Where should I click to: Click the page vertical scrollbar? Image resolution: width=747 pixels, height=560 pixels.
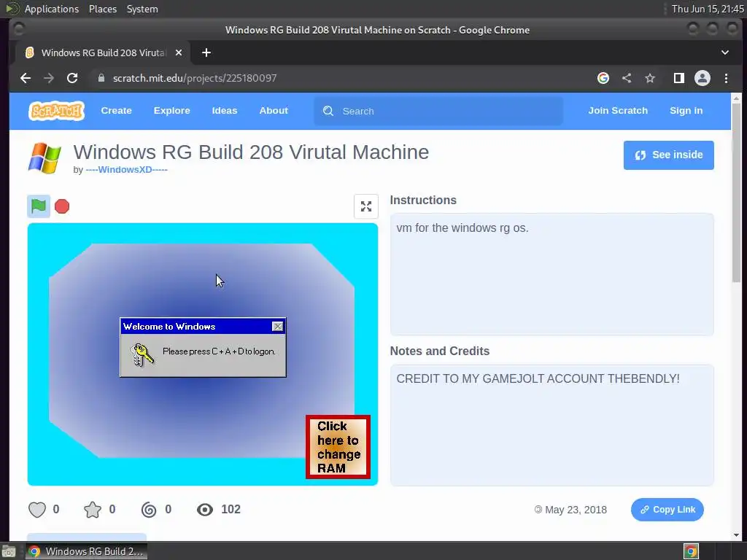(737, 192)
